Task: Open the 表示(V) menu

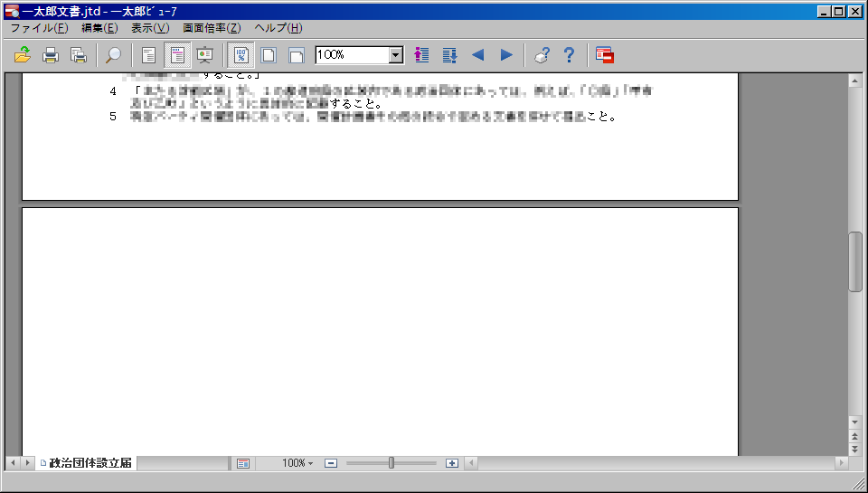Action: 150,28
